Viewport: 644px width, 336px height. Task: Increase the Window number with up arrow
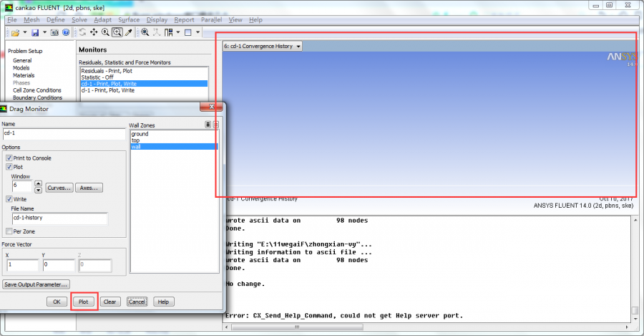pyautogui.click(x=38, y=183)
